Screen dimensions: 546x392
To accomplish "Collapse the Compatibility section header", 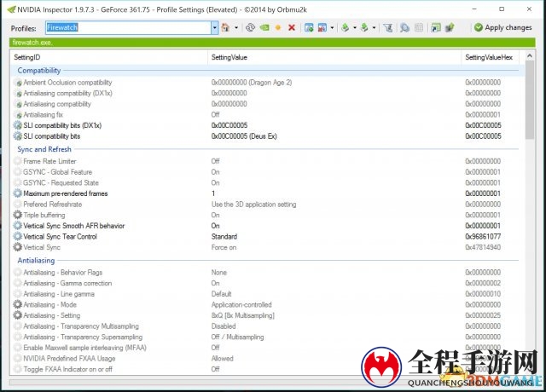I will point(39,70).
